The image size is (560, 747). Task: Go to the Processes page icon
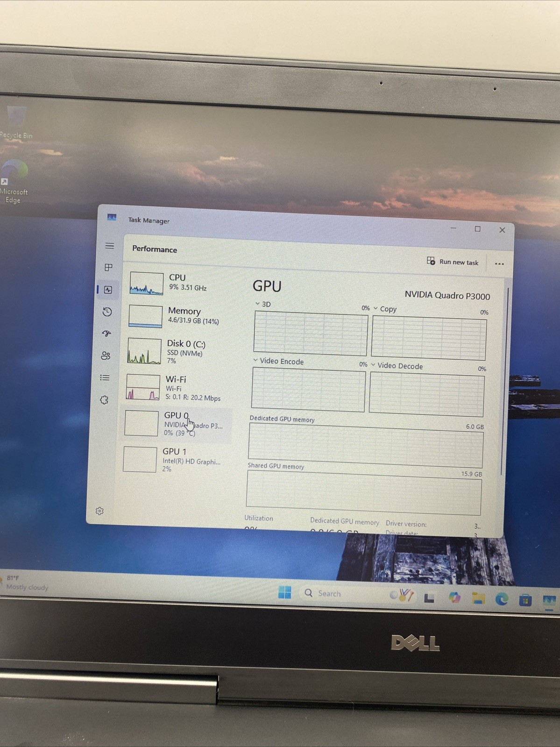[x=108, y=267]
